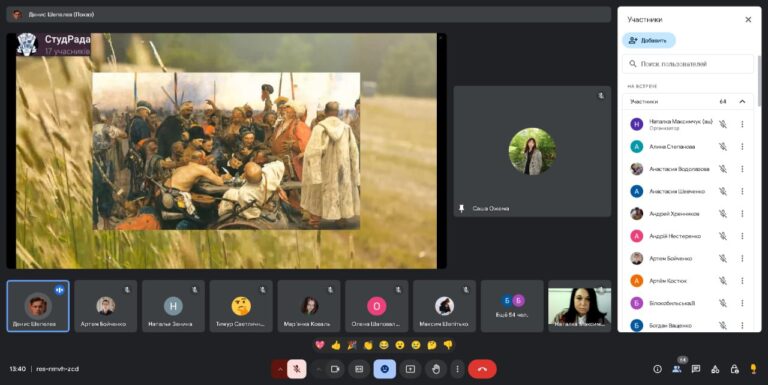768x385 pixels.
Task: Mute Богдан Ващенко in participants list
Action: click(723, 325)
